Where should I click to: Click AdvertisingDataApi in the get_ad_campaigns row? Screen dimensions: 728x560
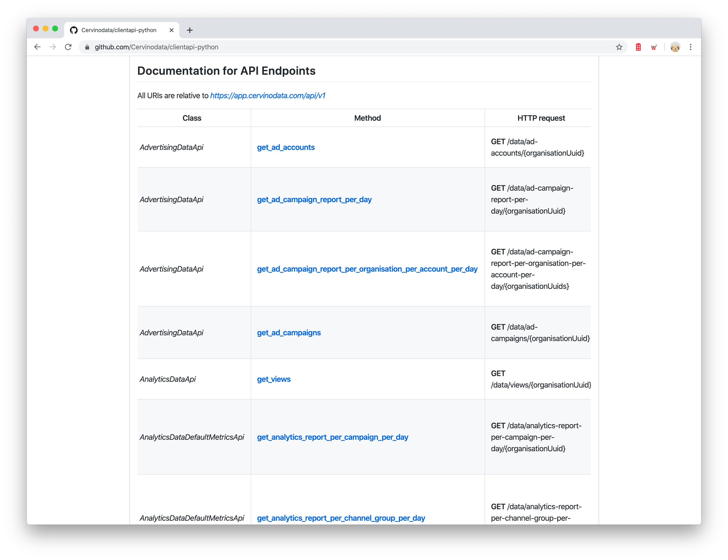coord(171,333)
